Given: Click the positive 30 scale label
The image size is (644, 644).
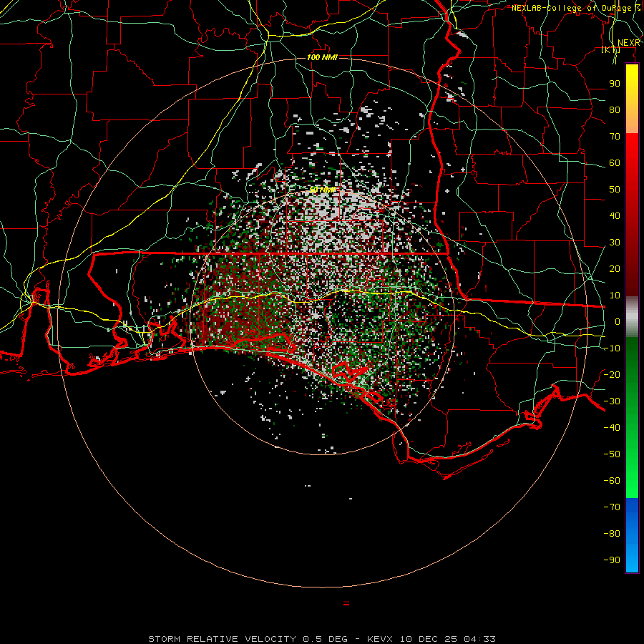Looking at the screenshot, I should click(615, 243).
